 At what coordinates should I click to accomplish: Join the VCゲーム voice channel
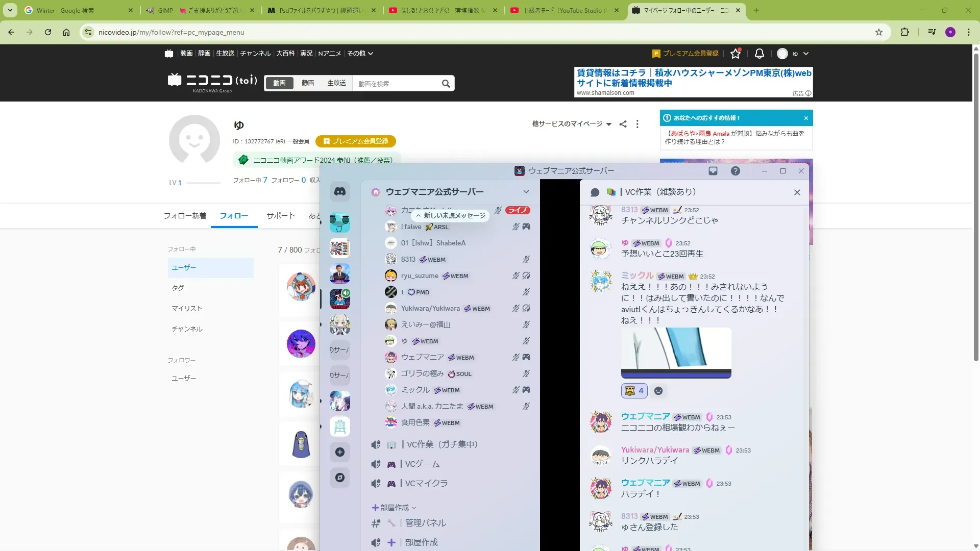tap(422, 464)
